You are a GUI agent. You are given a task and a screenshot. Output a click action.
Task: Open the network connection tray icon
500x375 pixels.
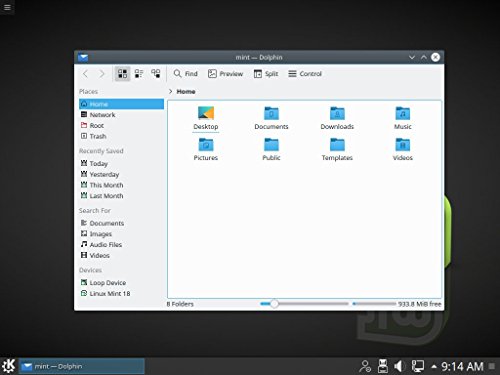pos(417,366)
